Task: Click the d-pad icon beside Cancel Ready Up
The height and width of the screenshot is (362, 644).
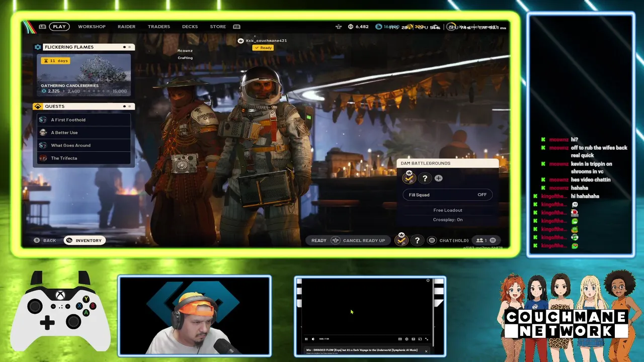Action: (336, 240)
